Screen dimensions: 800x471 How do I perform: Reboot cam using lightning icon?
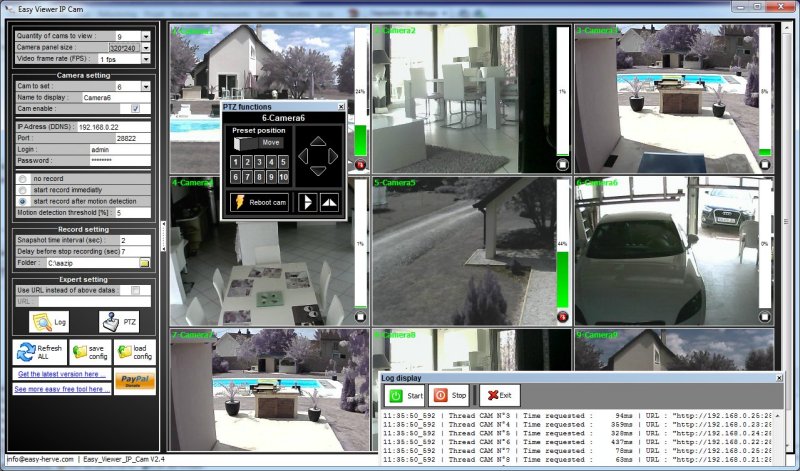(240, 202)
